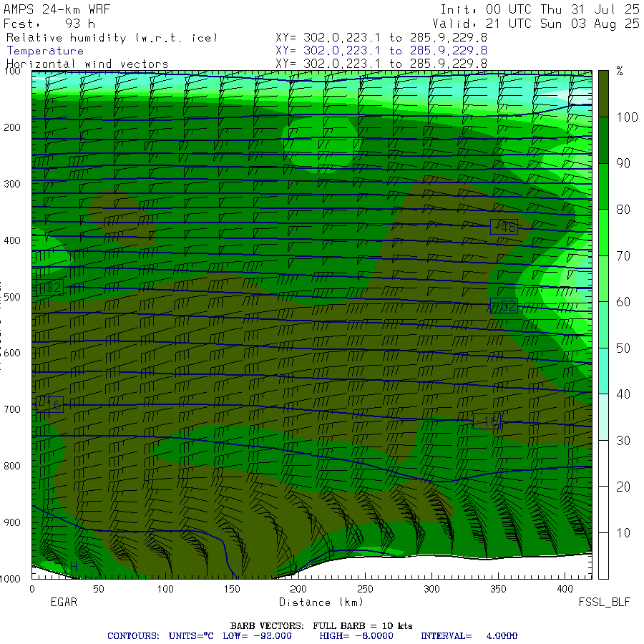
Task: Click the left-edge boxed '-32' contour label
Action: (x=49, y=287)
